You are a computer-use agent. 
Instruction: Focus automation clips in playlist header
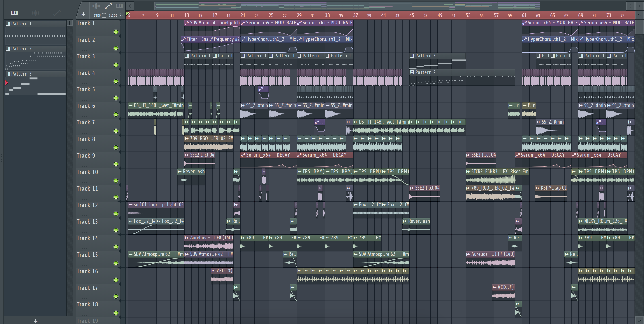click(108, 6)
